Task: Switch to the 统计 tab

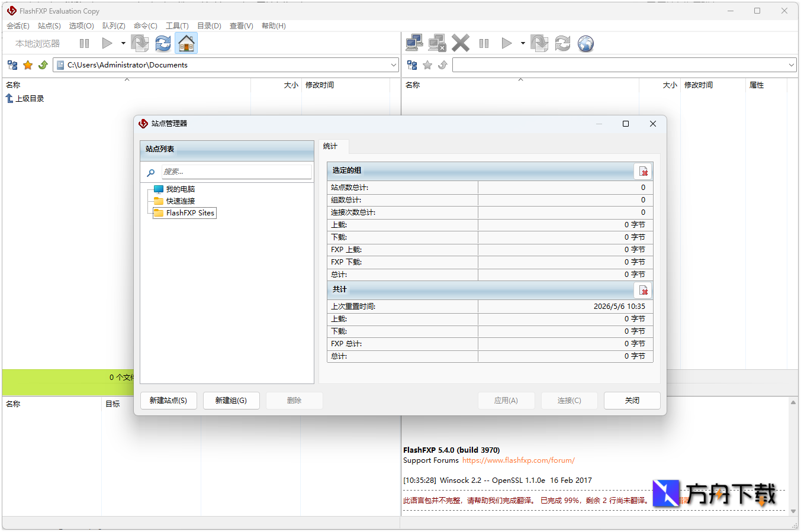Action: pos(330,146)
